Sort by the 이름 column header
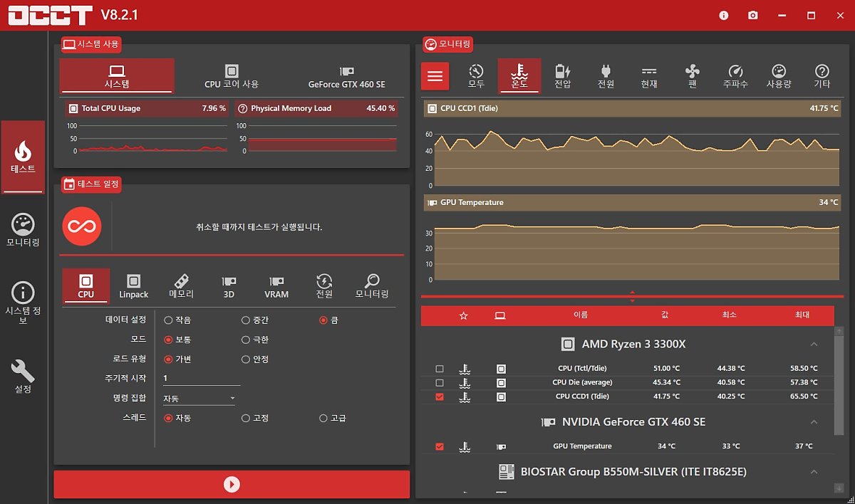 click(x=581, y=315)
